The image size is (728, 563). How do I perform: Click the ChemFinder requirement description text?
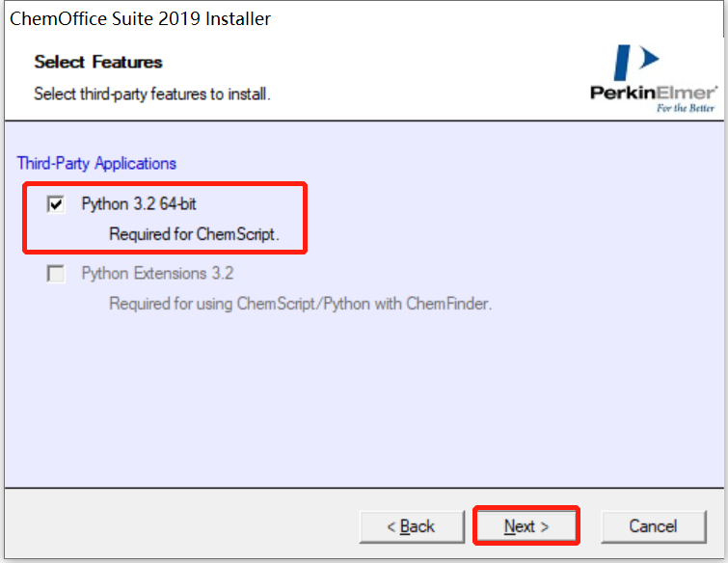click(x=300, y=304)
